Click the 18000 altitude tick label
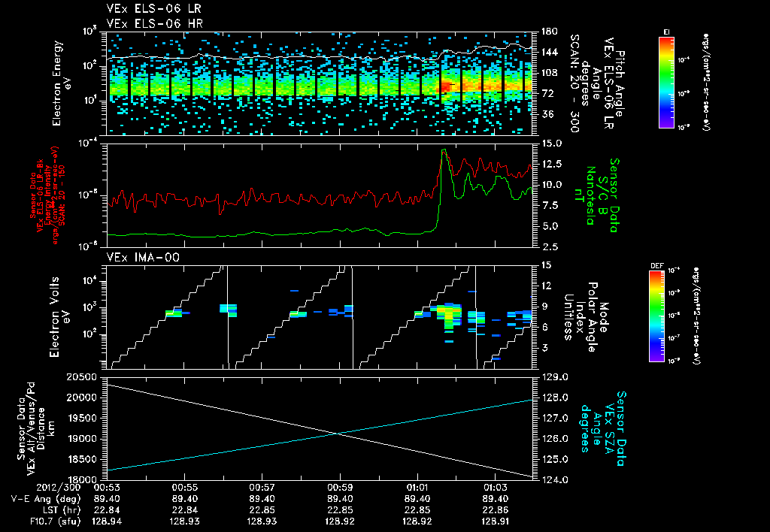Viewport: 770px width, 532px height. coord(81,480)
